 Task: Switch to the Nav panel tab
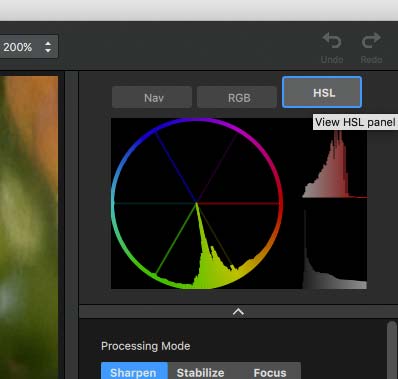(152, 98)
